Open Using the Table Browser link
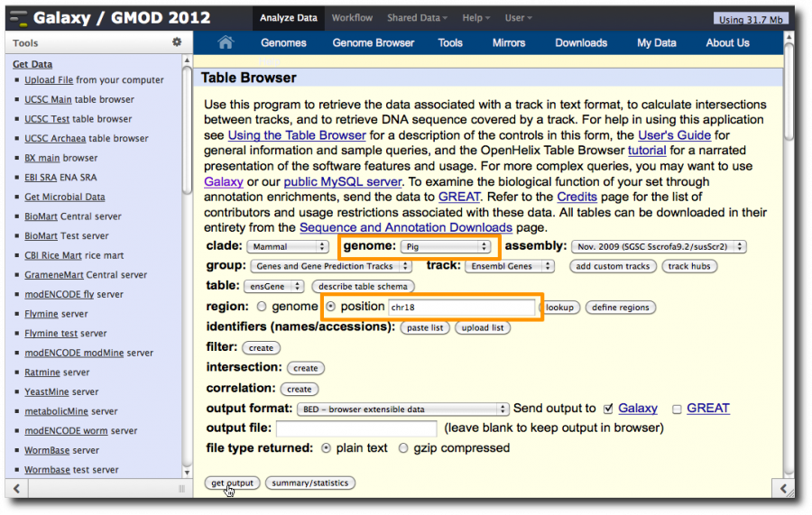812x515 pixels. click(x=297, y=135)
